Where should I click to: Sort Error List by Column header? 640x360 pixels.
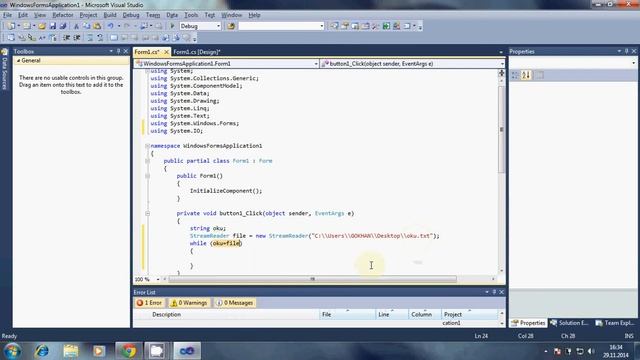click(x=424, y=314)
